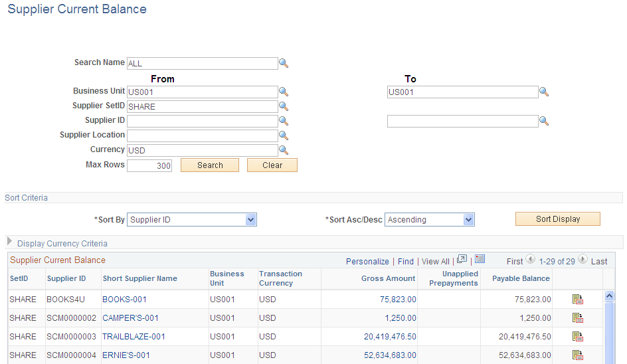Click into Max Rows field
This screenshot has width=627, height=364.
pos(149,165)
